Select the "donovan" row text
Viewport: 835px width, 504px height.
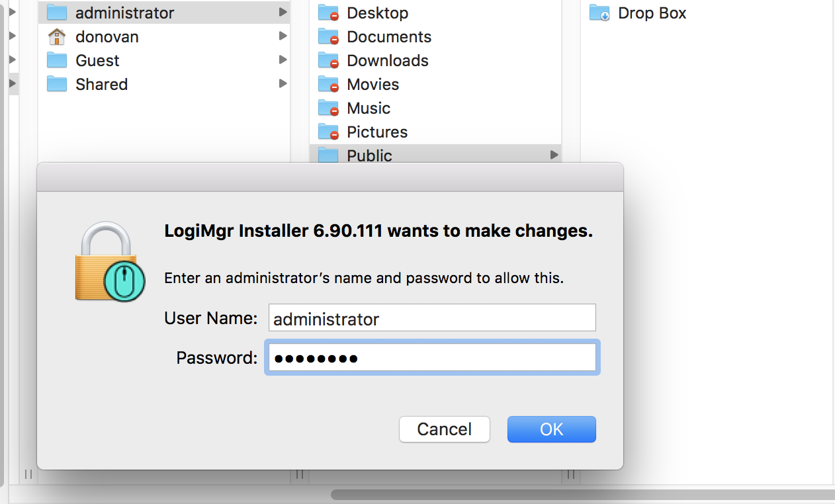click(x=107, y=36)
